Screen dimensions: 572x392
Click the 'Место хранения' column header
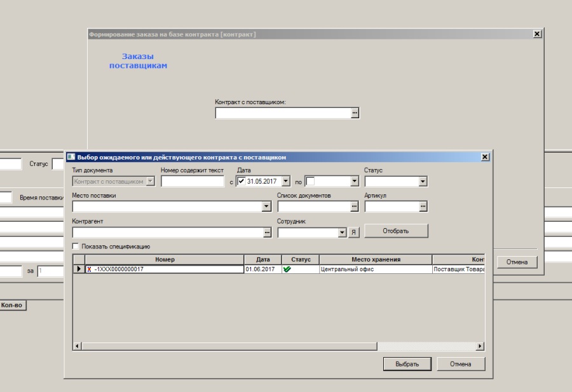pyautogui.click(x=376, y=260)
